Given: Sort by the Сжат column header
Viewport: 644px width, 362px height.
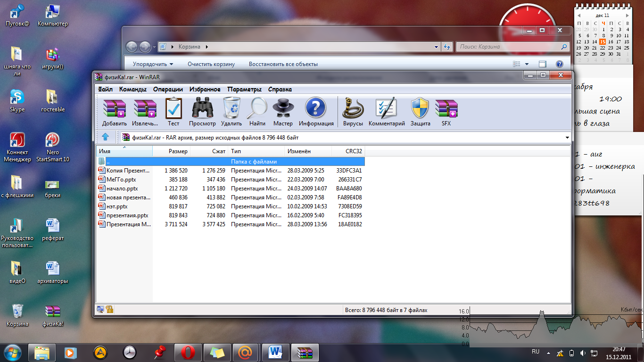Looking at the screenshot, I should 209,151.
